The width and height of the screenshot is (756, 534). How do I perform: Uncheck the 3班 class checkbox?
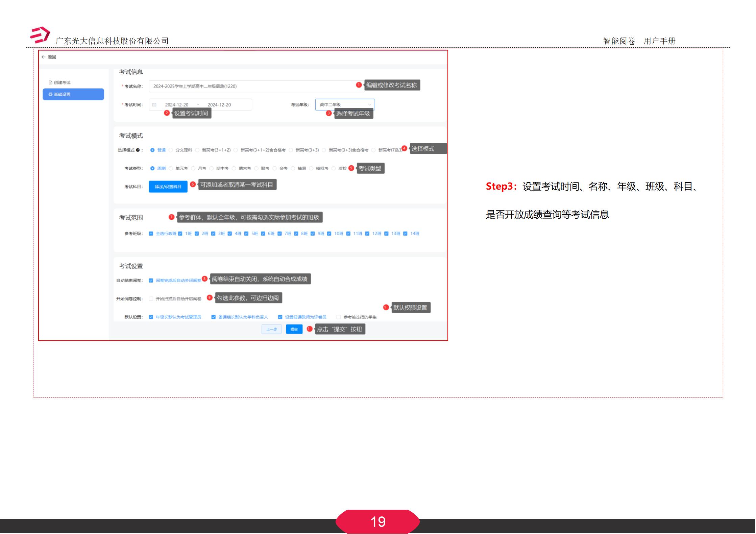coord(213,234)
